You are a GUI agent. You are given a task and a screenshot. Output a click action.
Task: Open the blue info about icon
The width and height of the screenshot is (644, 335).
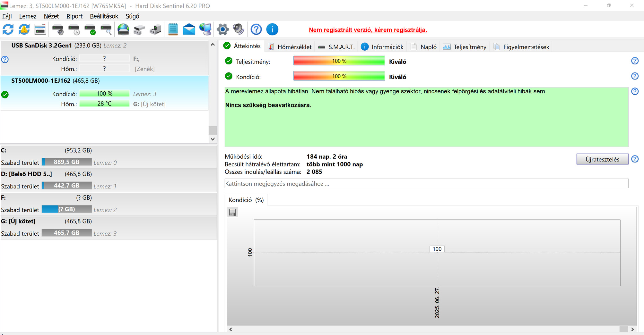click(272, 29)
